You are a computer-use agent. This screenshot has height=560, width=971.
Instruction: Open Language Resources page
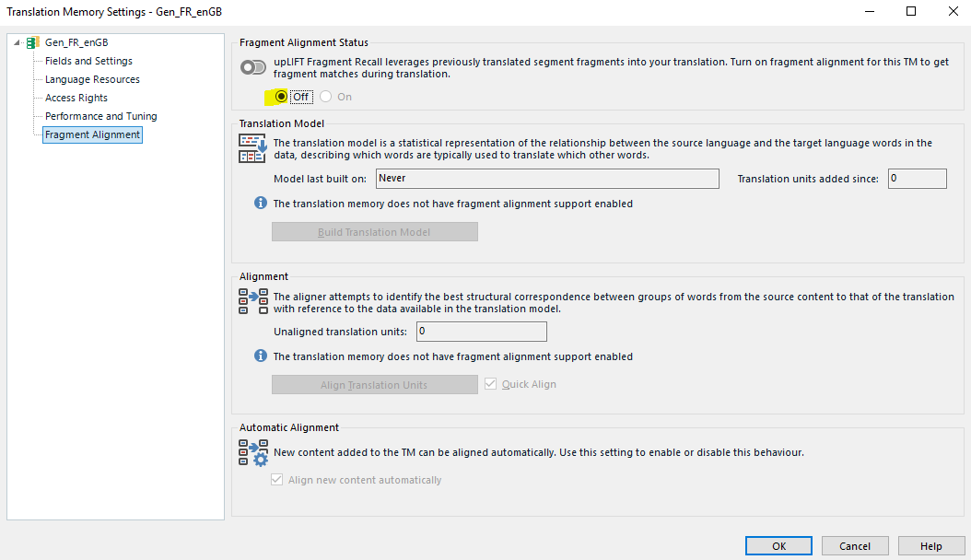(92, 79)
